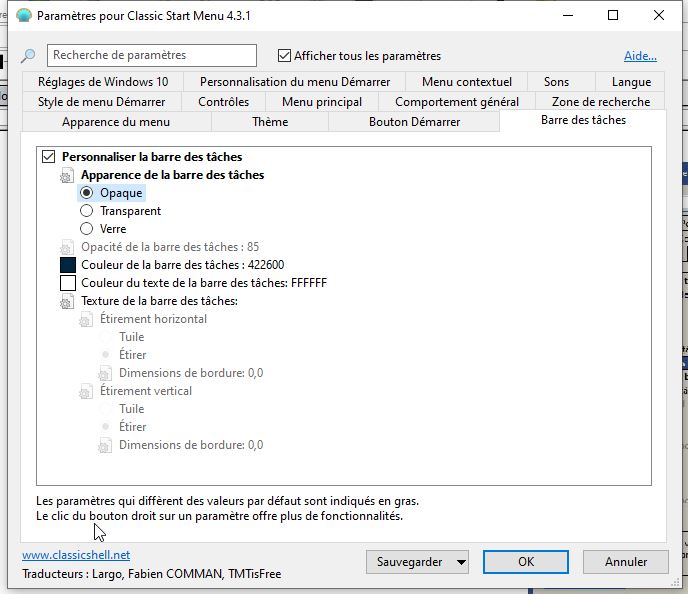Image resolution: width=688 pixels, height=594 pixels.
Task: Click the dark blue taskbar color swatch
Action: (x=68, y=265)
